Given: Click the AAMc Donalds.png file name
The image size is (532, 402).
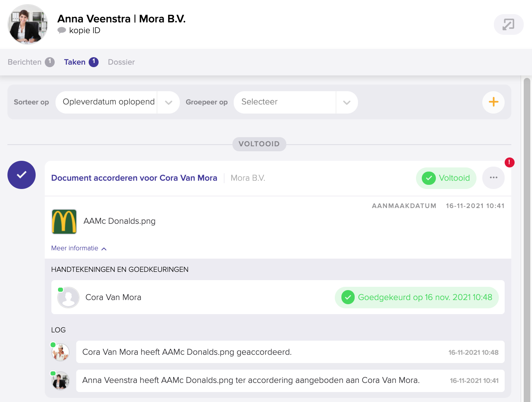Looking at the screenshot, I should tap(120, 221).
